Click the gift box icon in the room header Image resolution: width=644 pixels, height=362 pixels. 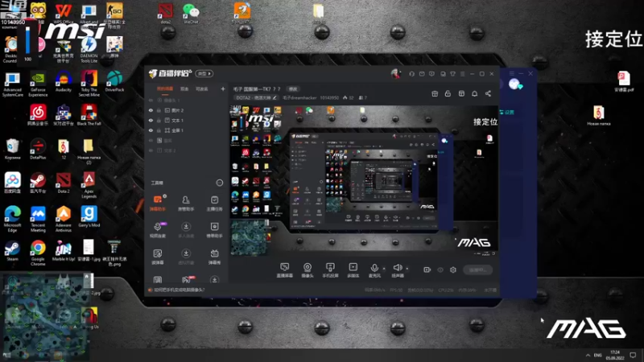435,93
